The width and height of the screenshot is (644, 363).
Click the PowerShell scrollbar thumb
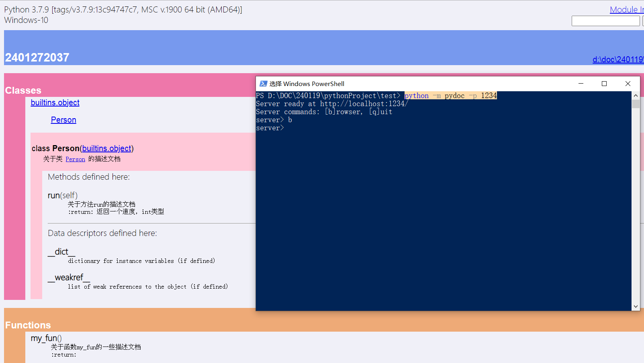[636, 104]
